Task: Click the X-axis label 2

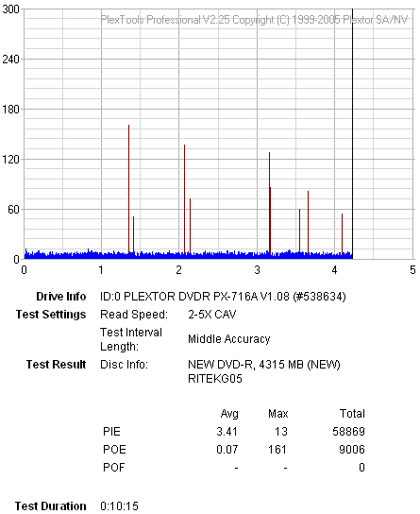Action: click(x=178, y=270)
